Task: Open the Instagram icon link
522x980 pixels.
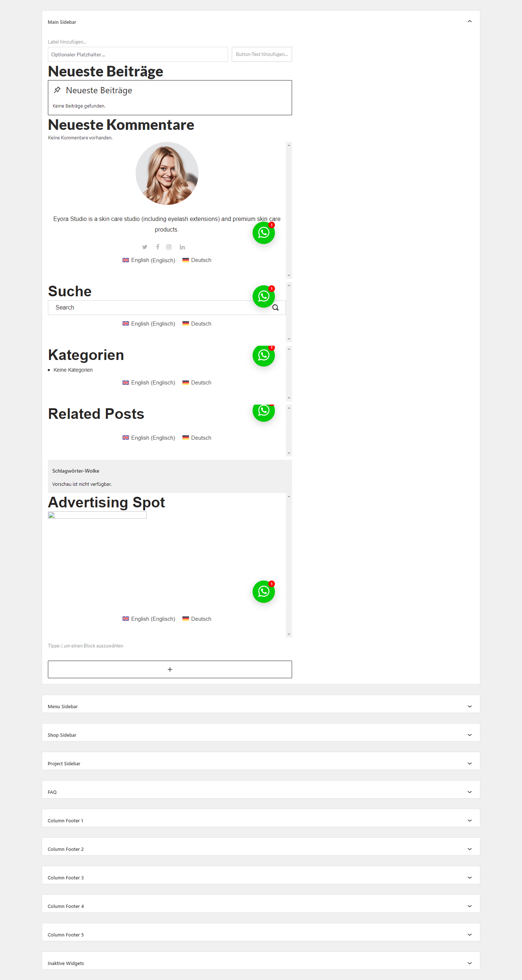Action: click(x=169, y=247)
